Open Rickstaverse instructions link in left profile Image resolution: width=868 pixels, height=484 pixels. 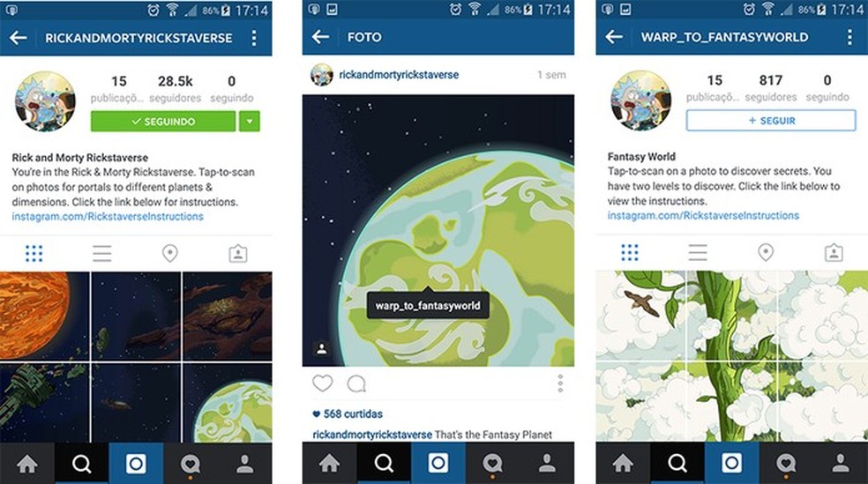(x=108, y=216)
